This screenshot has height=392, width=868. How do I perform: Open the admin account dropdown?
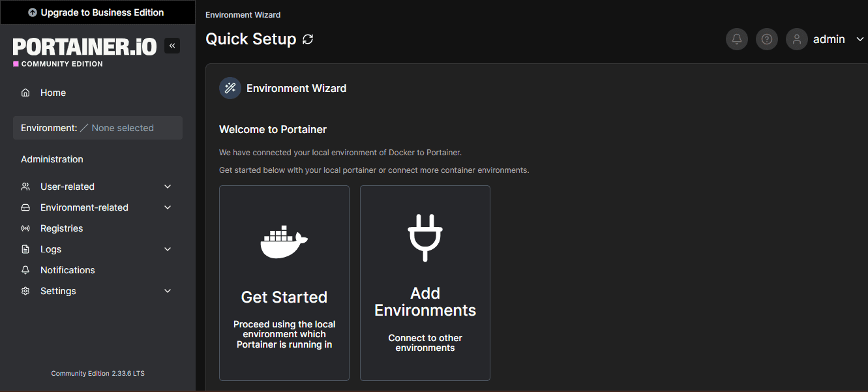(x=860, y=39)
